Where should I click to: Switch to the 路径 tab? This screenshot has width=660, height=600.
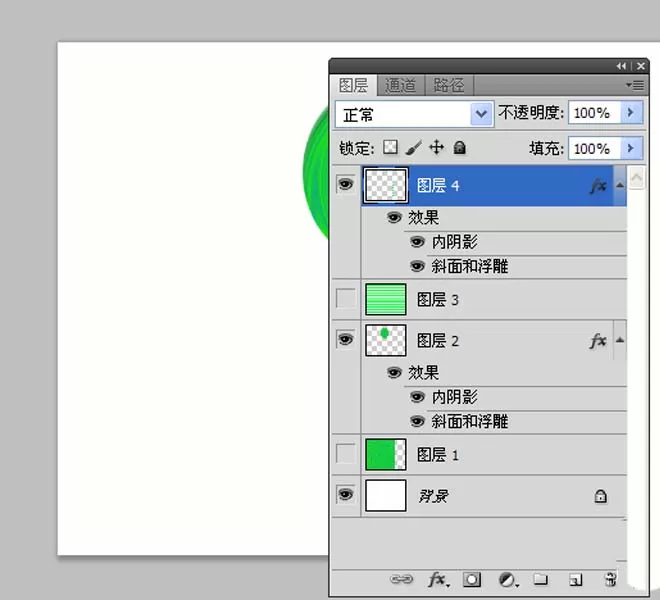coord(449,86)
